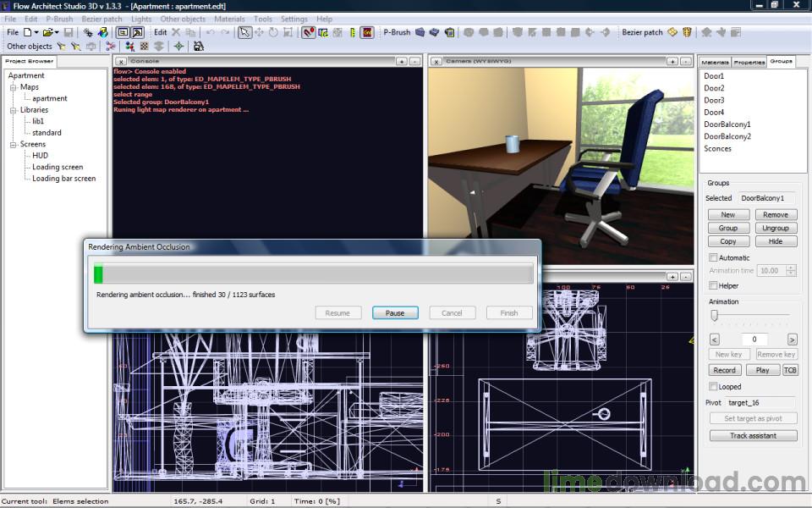The width and height of the screenshot is (812, 508).
Task: Enable the Automatic checkbox
Action: tap(713, 257)
